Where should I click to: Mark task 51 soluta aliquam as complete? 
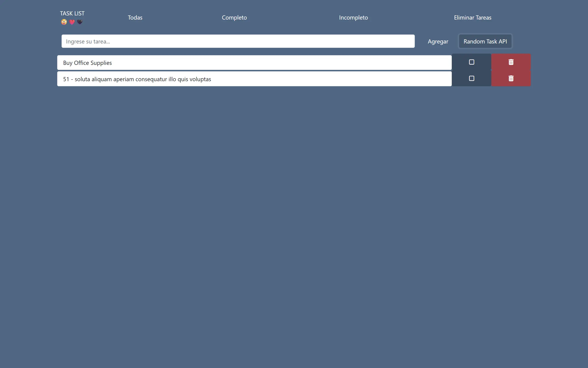click(471, 78)
